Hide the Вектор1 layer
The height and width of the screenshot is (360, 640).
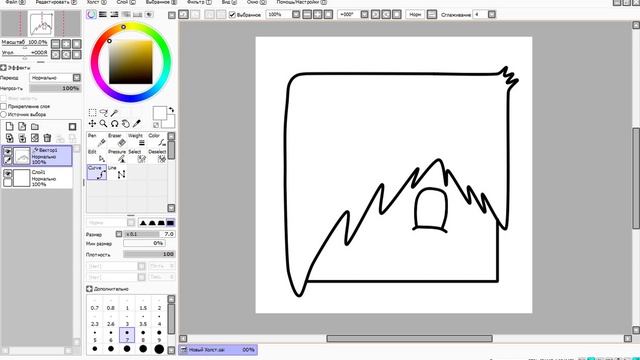coord(7,151)
